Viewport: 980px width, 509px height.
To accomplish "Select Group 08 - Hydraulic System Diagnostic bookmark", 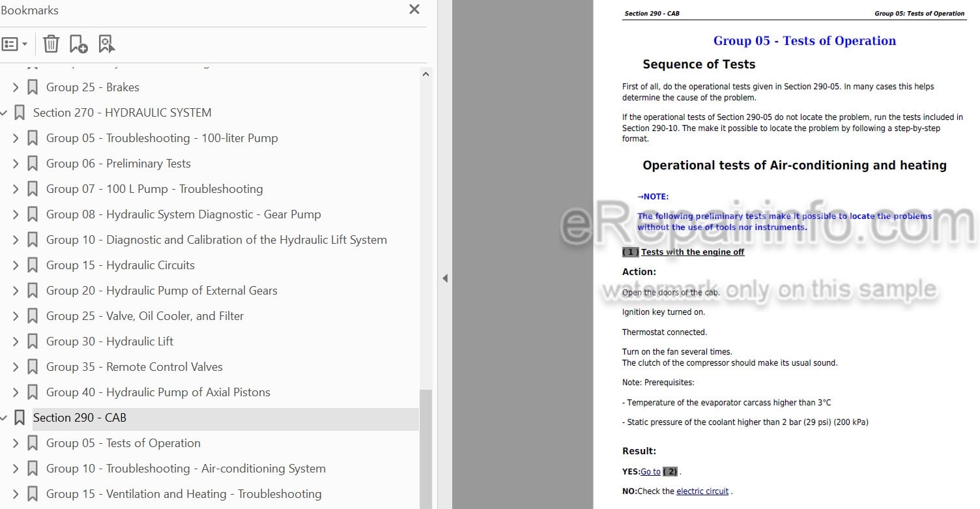I will pos(184,214).
